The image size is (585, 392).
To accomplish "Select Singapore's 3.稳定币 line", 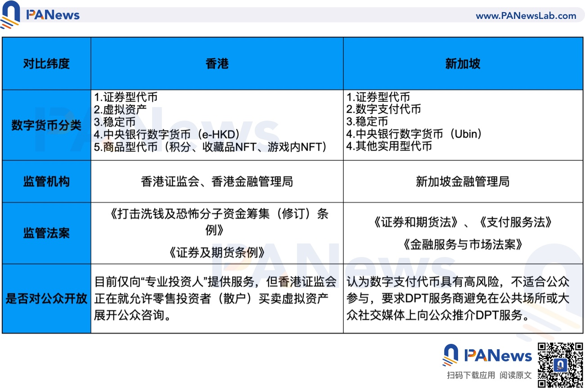I will (x=367, y=122).
